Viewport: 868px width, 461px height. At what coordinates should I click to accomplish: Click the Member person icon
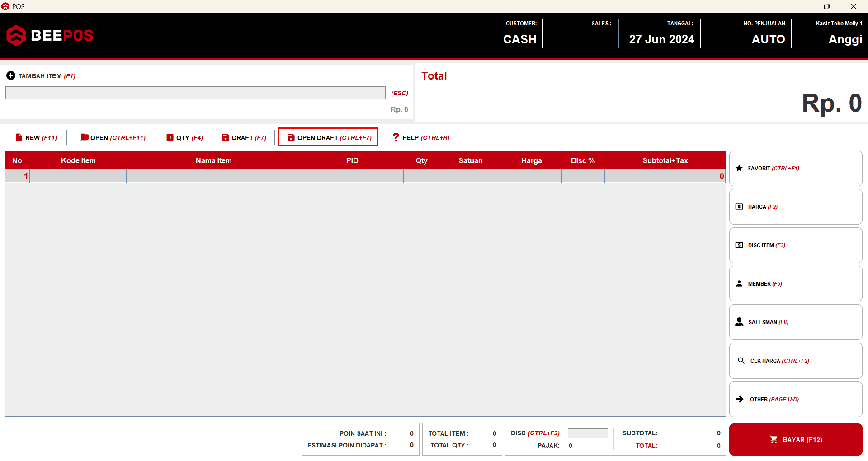point(739,283)
